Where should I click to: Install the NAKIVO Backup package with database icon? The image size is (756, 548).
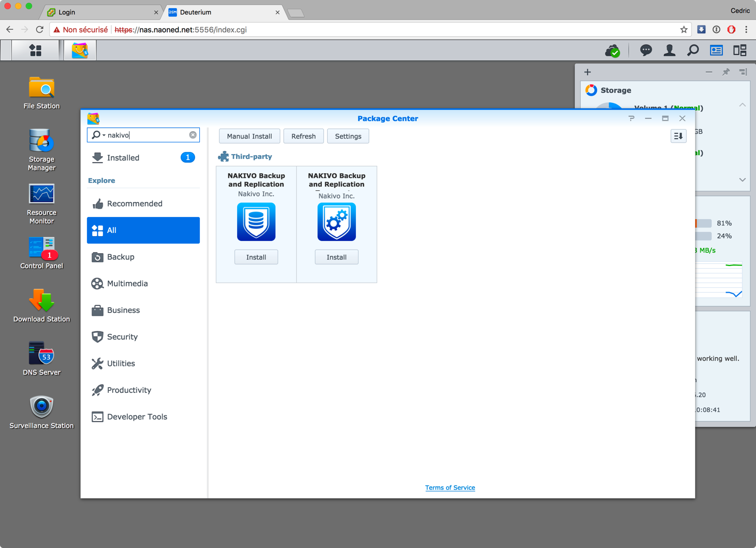tap(256, 257)
